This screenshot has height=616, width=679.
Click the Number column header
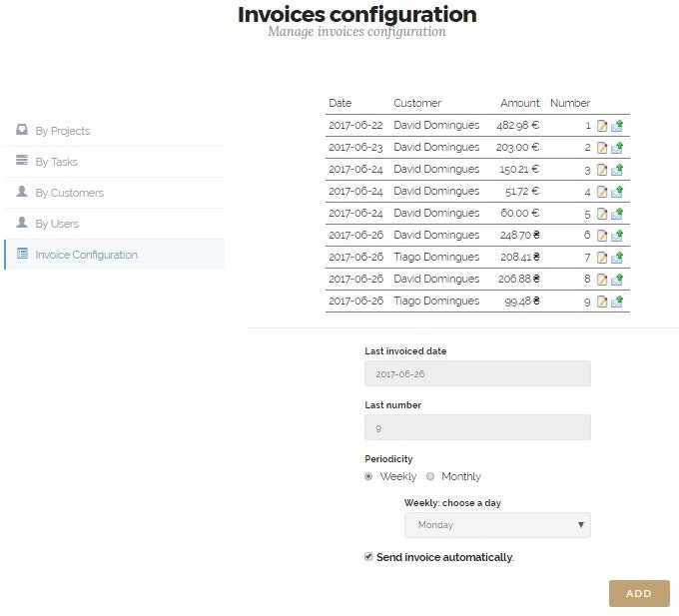pos(570,103)
